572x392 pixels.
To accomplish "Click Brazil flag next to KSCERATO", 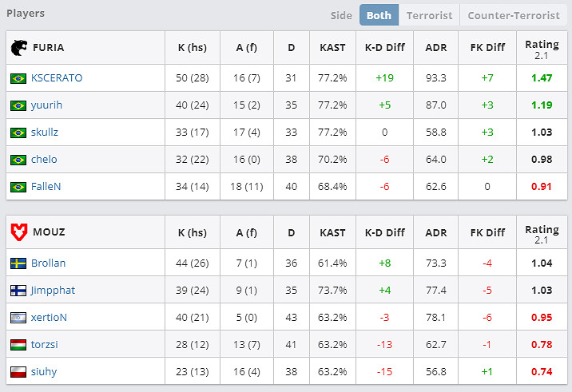I will 18,78.
